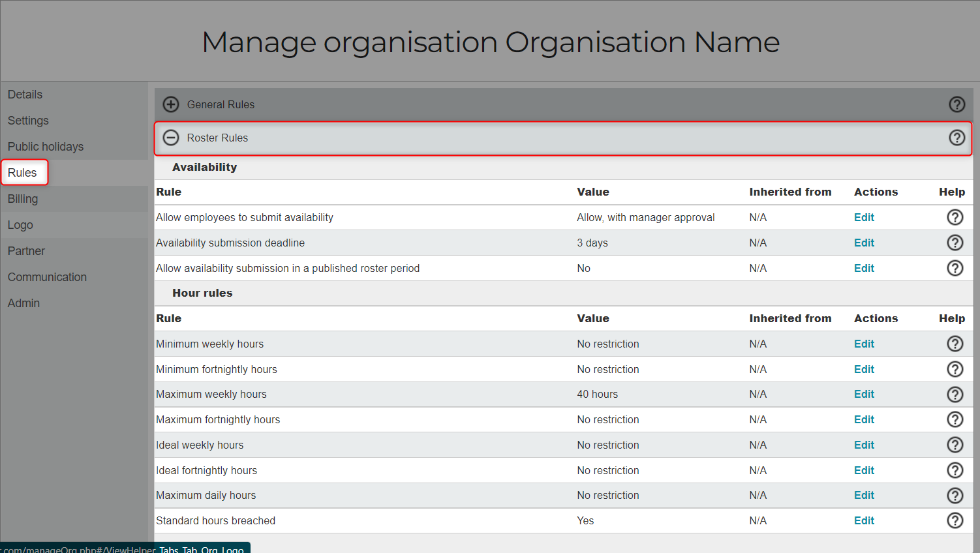Open help for Allow employees to submit availability
Screen dimensions: 980x553
point(955,217)
